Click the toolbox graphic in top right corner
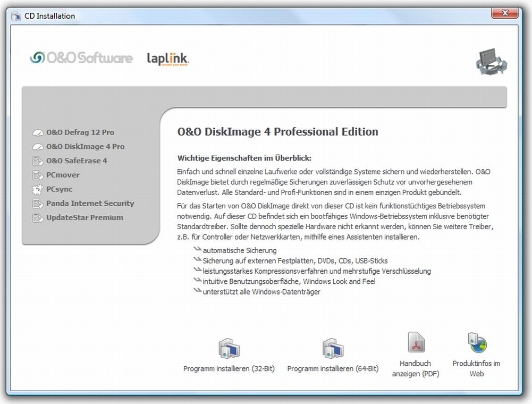 [492, 62]
